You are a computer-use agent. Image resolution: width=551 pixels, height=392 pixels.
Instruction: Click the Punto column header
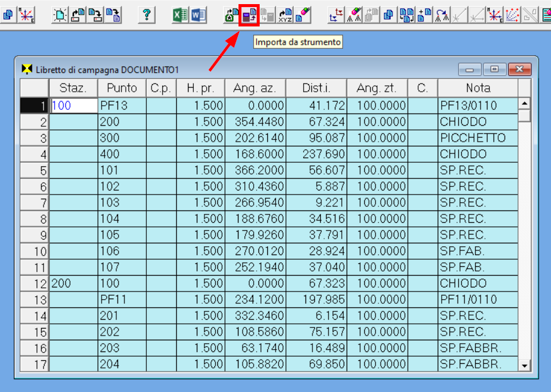[x=122, y=88]
